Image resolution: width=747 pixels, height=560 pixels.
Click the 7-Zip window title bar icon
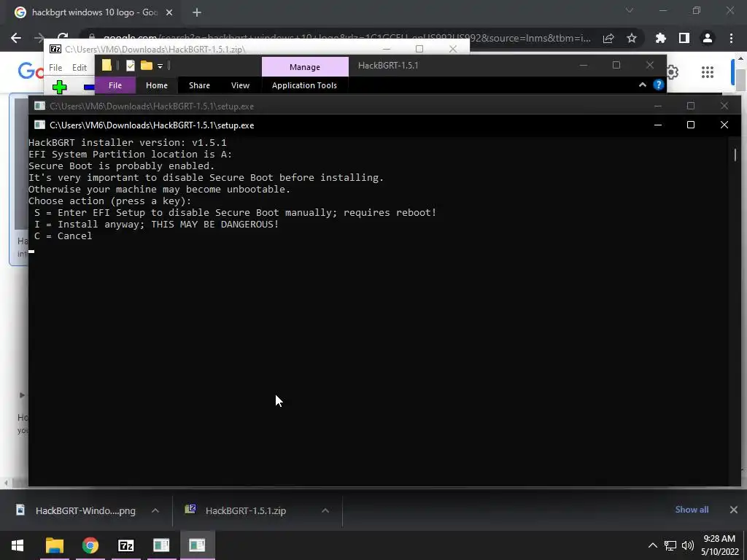point(55,49)
